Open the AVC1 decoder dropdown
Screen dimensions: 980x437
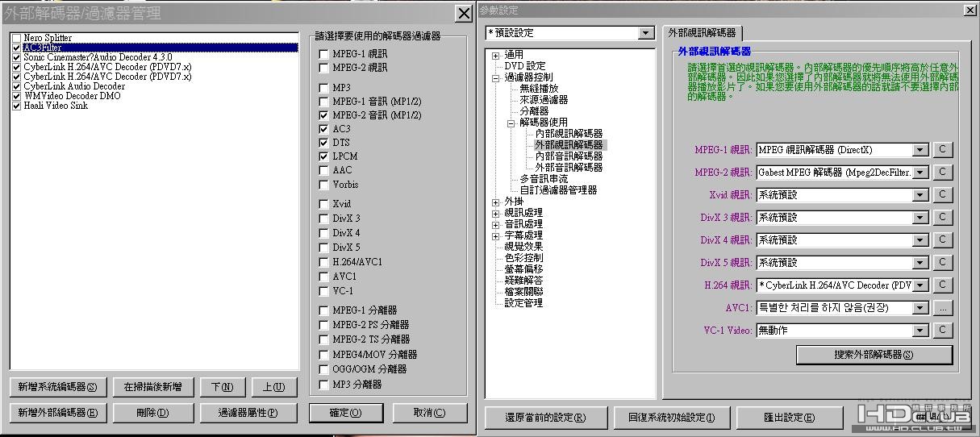[921, 308]
